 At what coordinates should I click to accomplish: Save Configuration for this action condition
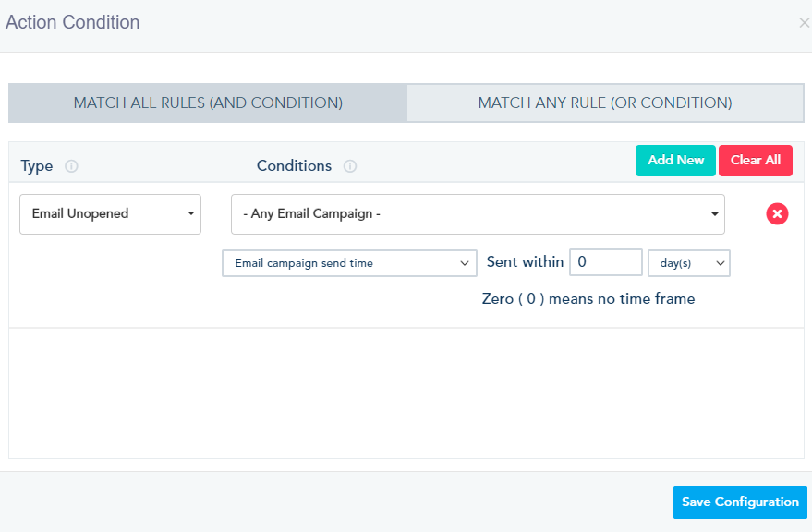coord(740,502)
